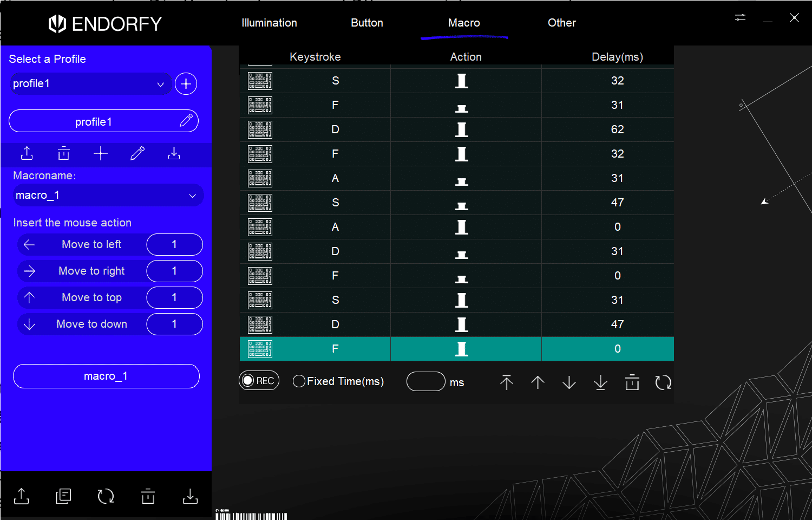Move selected keystroke down one row
Screen dimensions: 812x520
point(569,382)
